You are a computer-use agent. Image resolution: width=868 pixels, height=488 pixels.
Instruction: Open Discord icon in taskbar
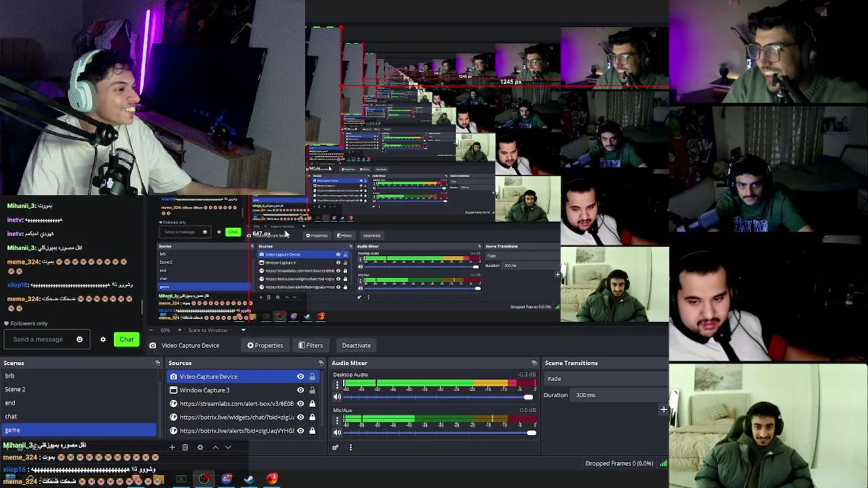point(226,480)
